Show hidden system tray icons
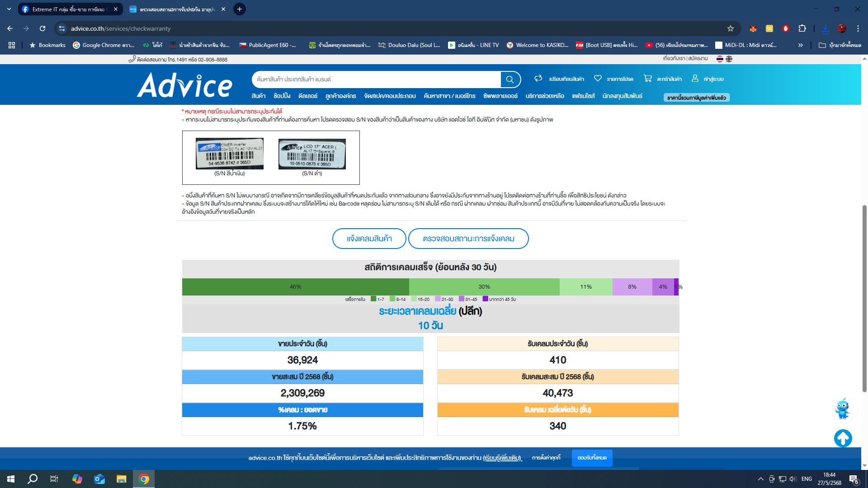The width and height of the screenshot is (868, 488). click(760, 479)
